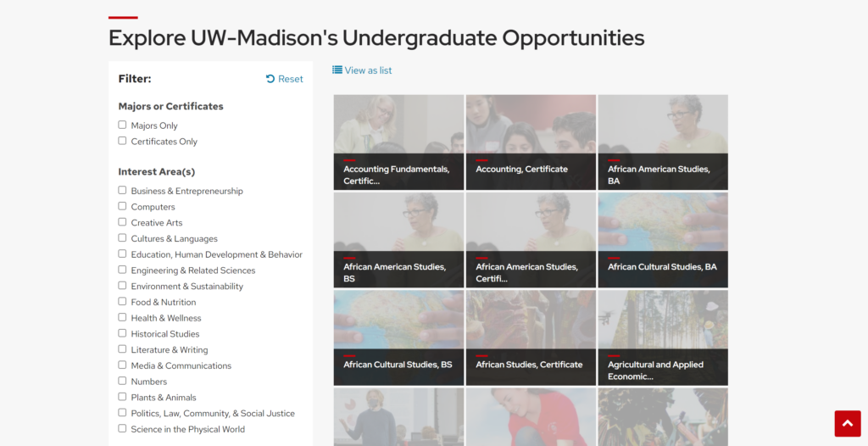
Task: Open the Accounting Fundamentals Certificate card
Action: pos(398,142)
